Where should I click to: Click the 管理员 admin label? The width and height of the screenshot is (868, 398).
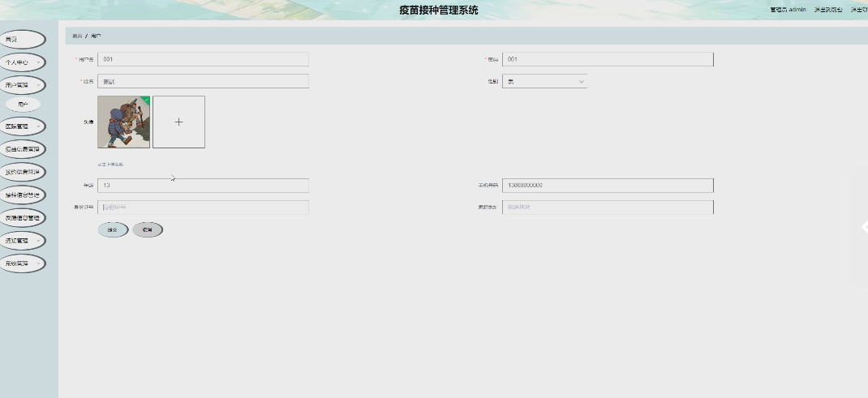click(788, 10)
